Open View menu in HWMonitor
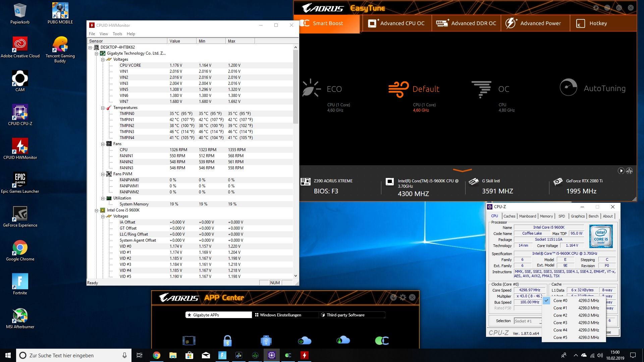 tap(104, 34)
